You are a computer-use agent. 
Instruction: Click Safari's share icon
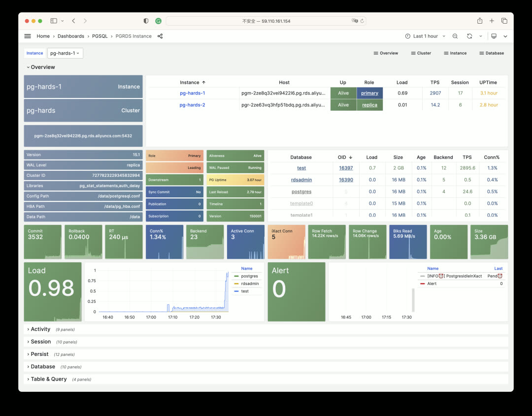point(480,21)
